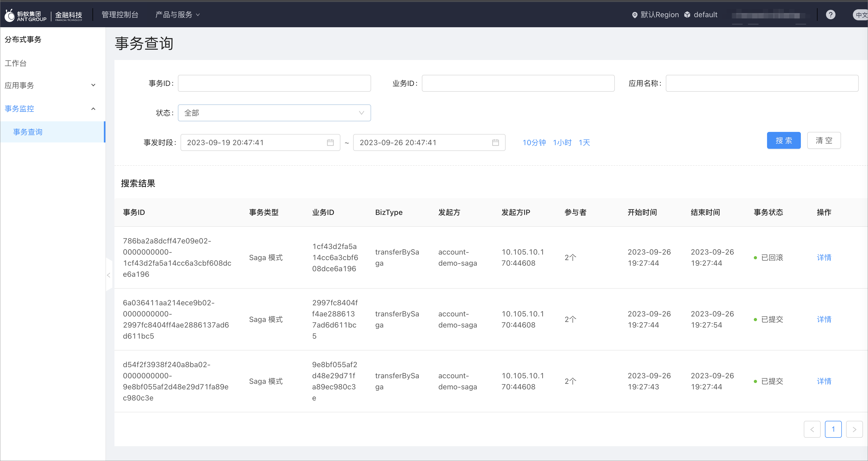Set time range to 1天

click(584, 142)
